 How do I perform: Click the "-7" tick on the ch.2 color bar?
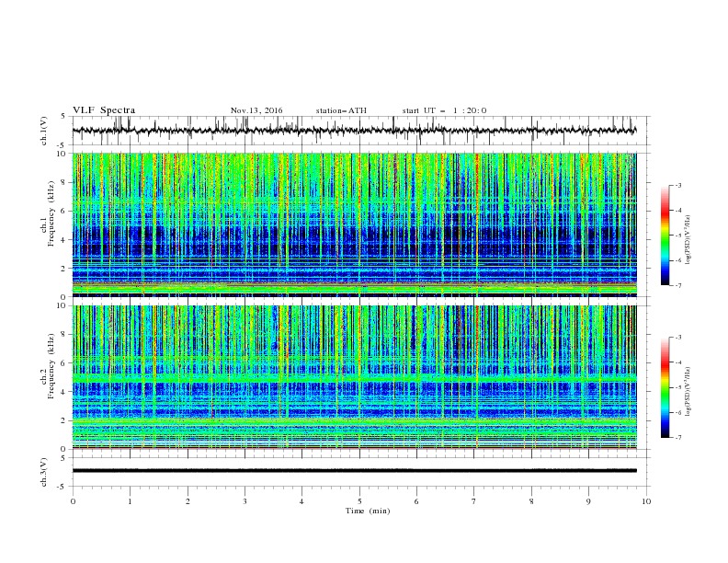point(677,438)
